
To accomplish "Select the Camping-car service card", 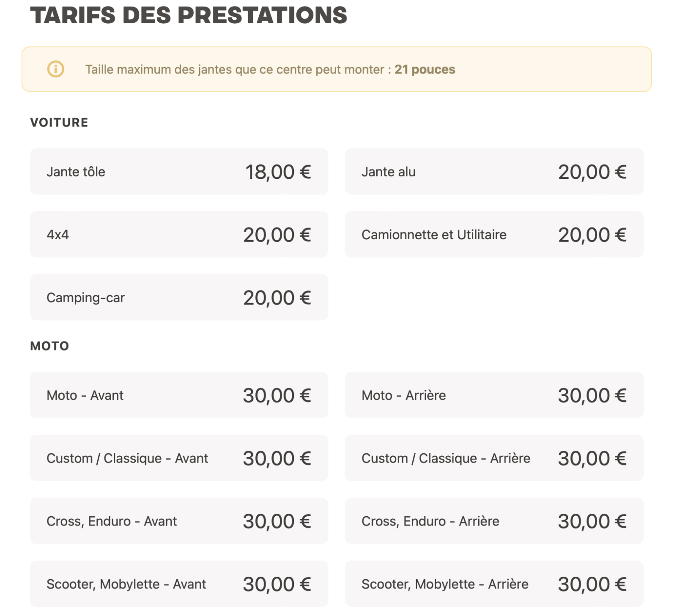I will pos(178,298).
